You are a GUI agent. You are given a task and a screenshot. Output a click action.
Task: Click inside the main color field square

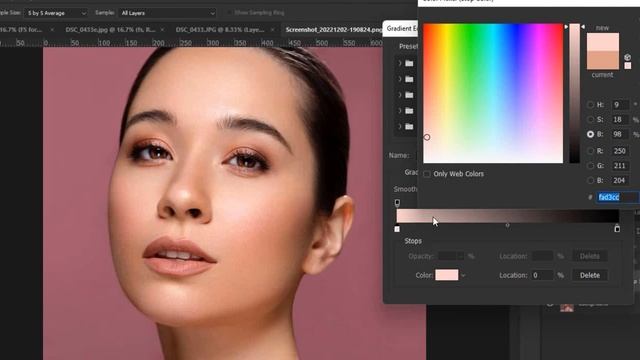pyautogui.click(x=493, y=93)
